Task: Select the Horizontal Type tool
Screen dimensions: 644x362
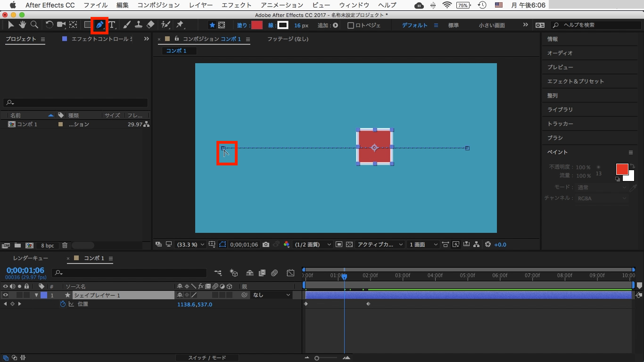Action: click(112, 25)
